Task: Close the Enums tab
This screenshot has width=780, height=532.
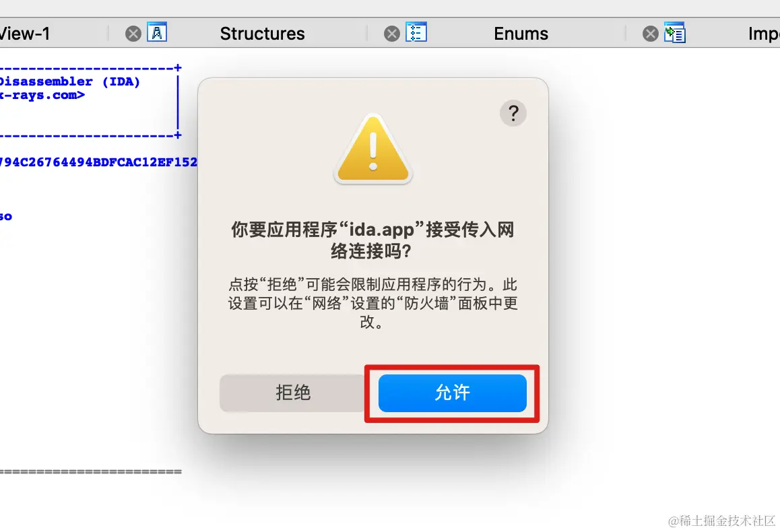Action: point(392,34)
